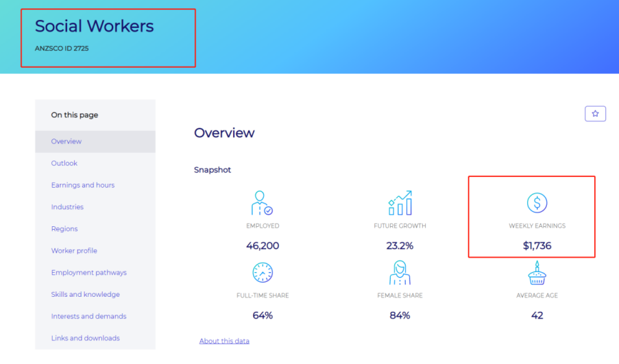Click the AVERAGE AGE label
Image resolution: width=619 pixels, height=364 pixels.
pyautogui.click(x=537, y=295)
